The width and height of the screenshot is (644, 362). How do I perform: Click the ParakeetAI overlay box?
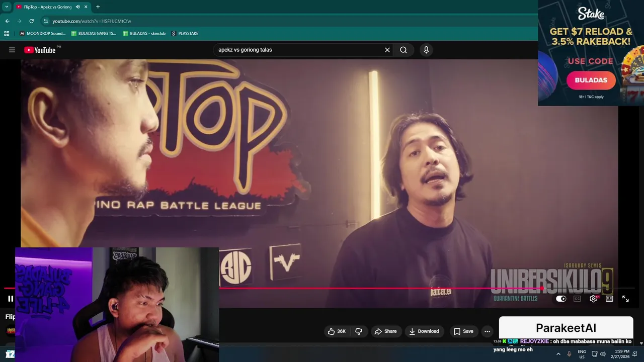[566, 328]
